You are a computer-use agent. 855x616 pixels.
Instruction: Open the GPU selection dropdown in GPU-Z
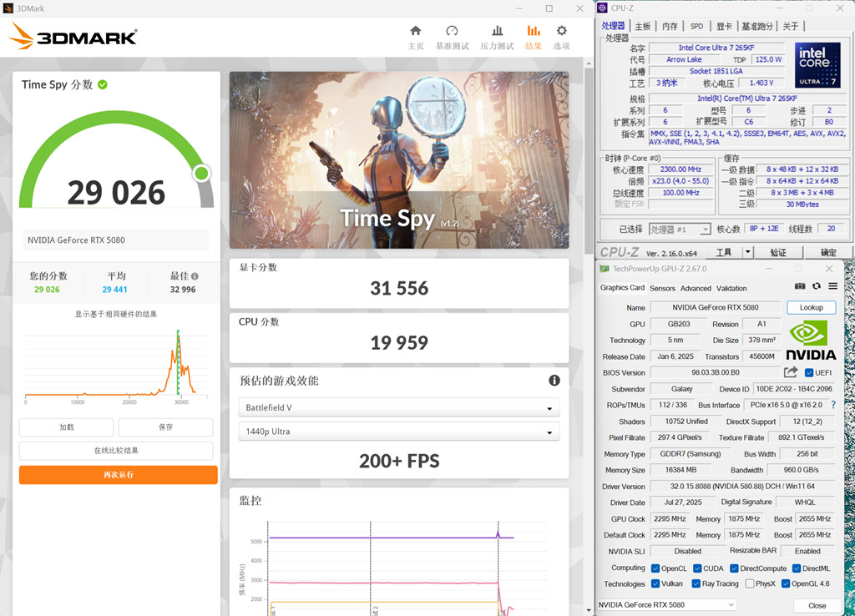tap(667, 605)
